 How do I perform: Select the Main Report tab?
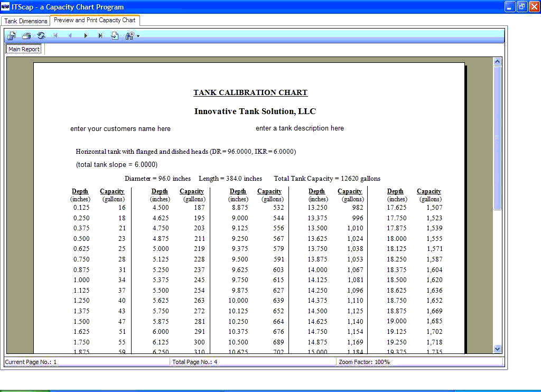tap(24, 49)
